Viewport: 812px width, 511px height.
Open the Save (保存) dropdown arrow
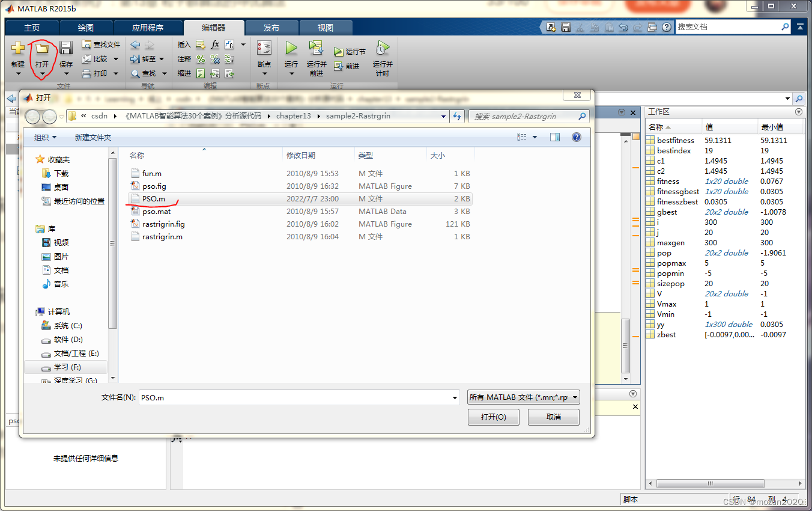tap(66, 74)
